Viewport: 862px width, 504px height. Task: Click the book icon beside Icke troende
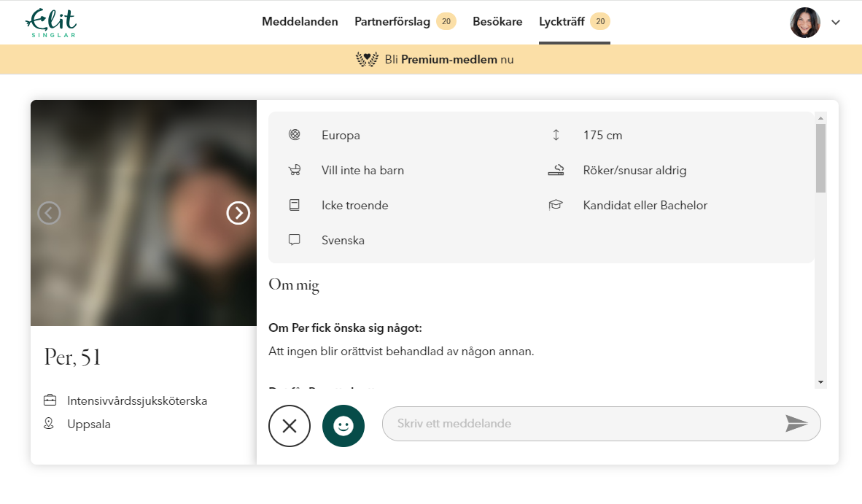pos(295,205)
